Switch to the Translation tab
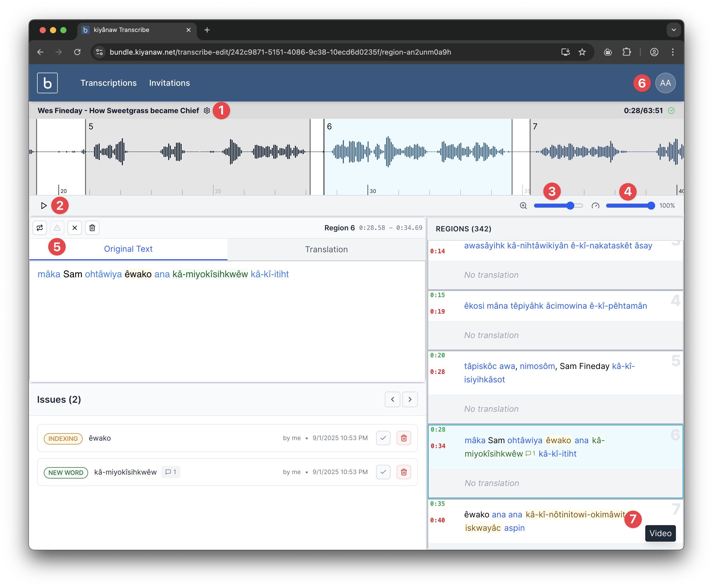713x588 pixels. (326, 250)
